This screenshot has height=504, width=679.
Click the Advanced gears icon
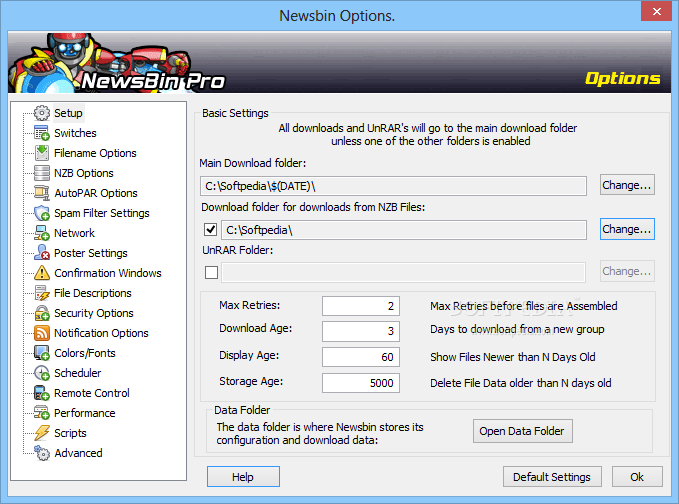(42, 453)
